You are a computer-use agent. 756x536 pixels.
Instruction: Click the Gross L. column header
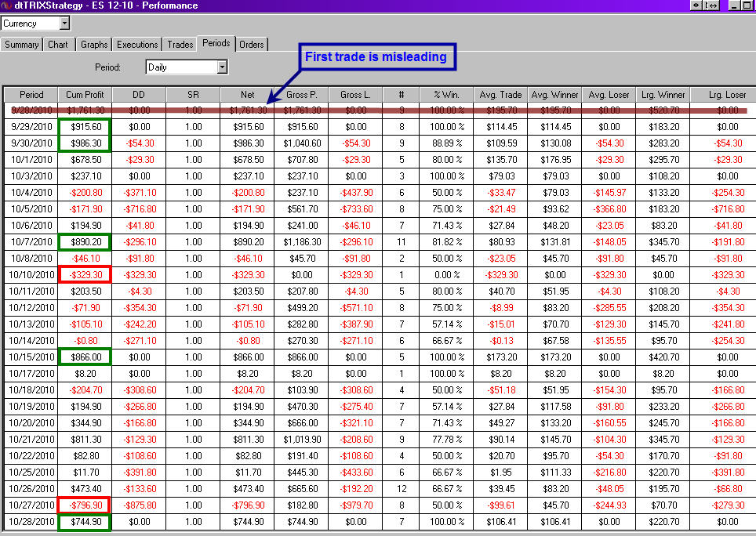pos(355,94)
